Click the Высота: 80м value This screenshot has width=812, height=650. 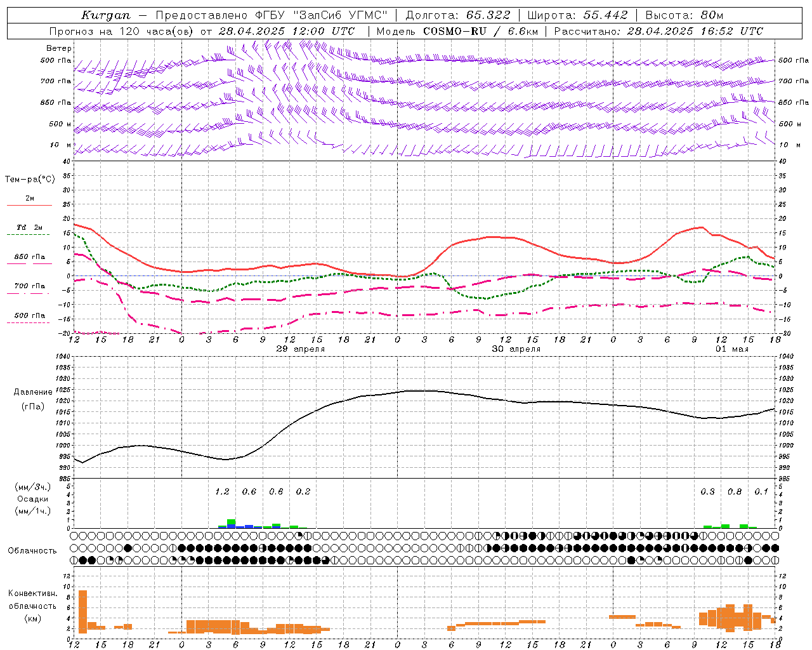click(684, 15)
